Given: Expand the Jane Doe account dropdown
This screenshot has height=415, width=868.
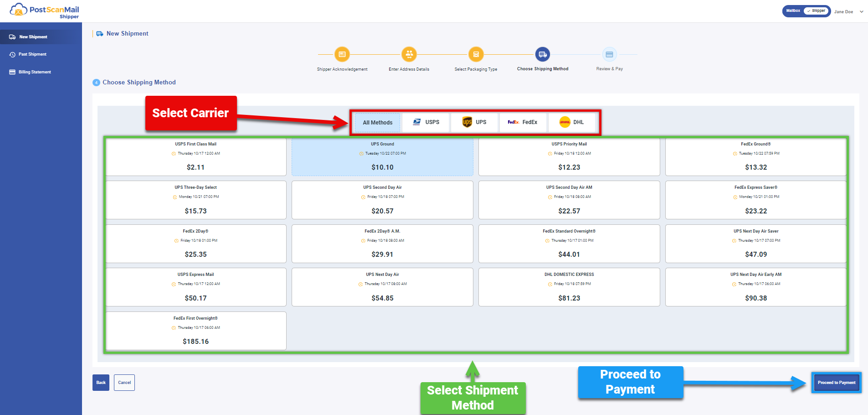Looking at the screenshot, I should point(849,12).
